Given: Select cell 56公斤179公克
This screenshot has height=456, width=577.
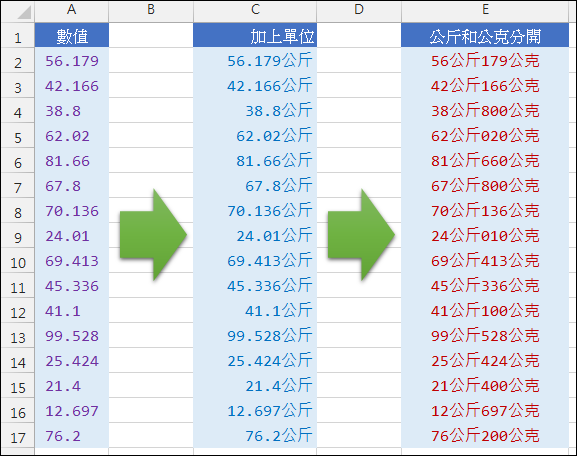Looking at the screenshot, I should point(485,60).
